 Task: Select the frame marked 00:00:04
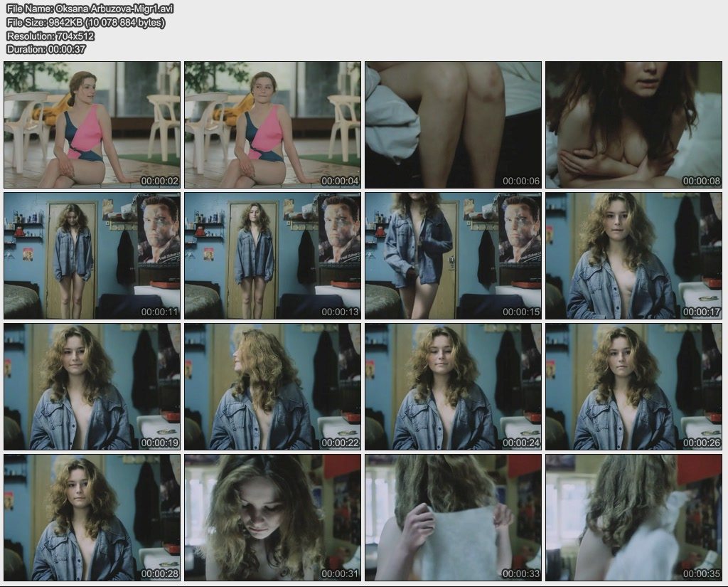(x=273, y=125)
